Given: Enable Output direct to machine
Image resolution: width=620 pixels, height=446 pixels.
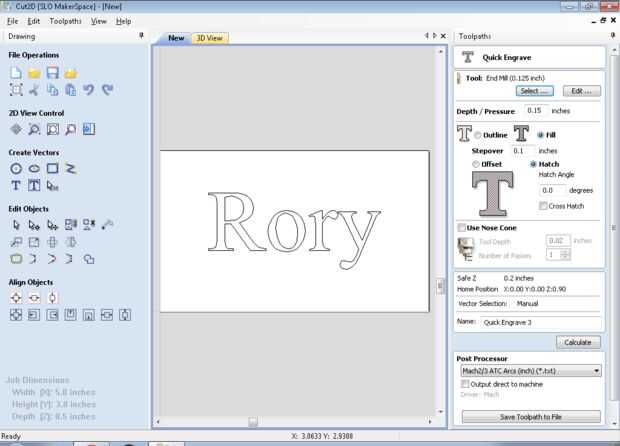Looking at the screenshot, I should (x=465, y=384).
